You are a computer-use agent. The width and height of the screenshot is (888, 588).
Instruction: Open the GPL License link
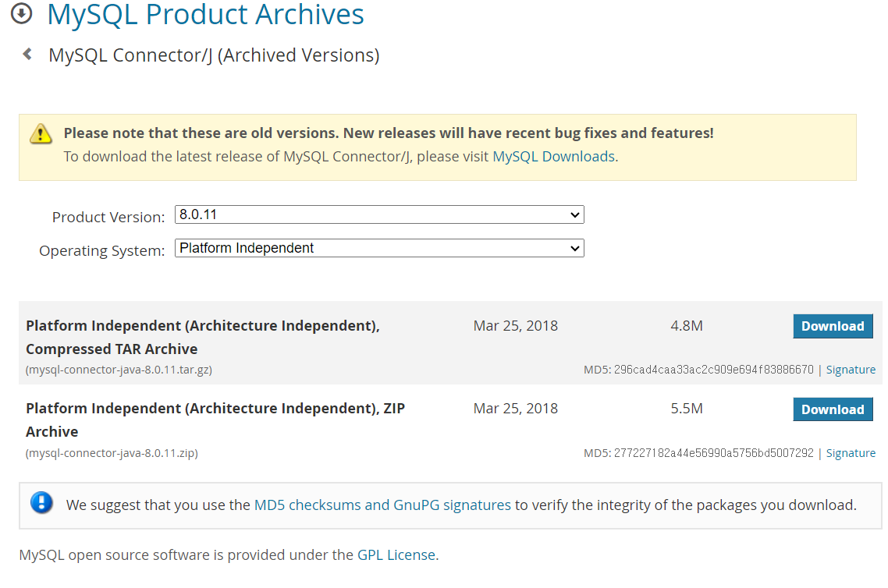pyautogui.click(x=396, y=555)
